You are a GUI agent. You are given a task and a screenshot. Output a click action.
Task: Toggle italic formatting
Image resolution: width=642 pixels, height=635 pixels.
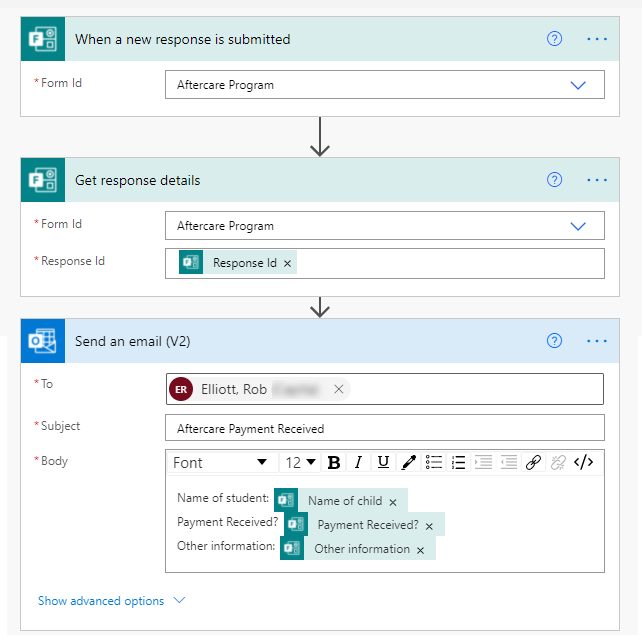[x=359, y=463]
